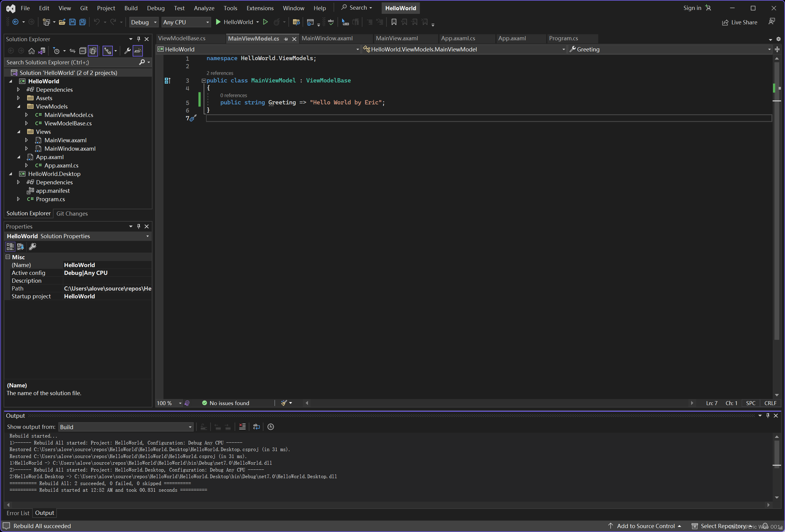Expand the ViewModelBase.cs tree node
785x532 pixels.
click(27, 123)
